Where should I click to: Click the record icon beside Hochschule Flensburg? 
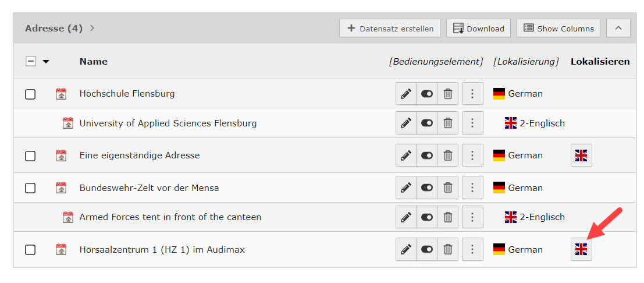tap(61, 94)
